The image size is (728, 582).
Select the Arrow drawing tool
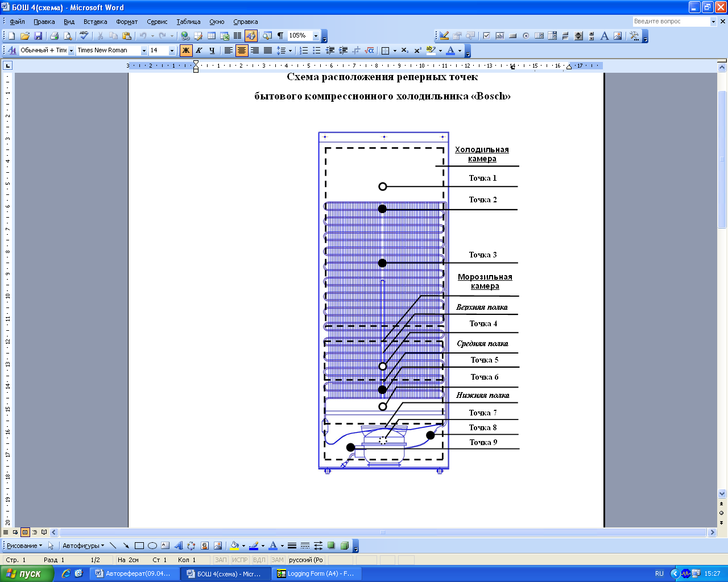pos(126,546)
